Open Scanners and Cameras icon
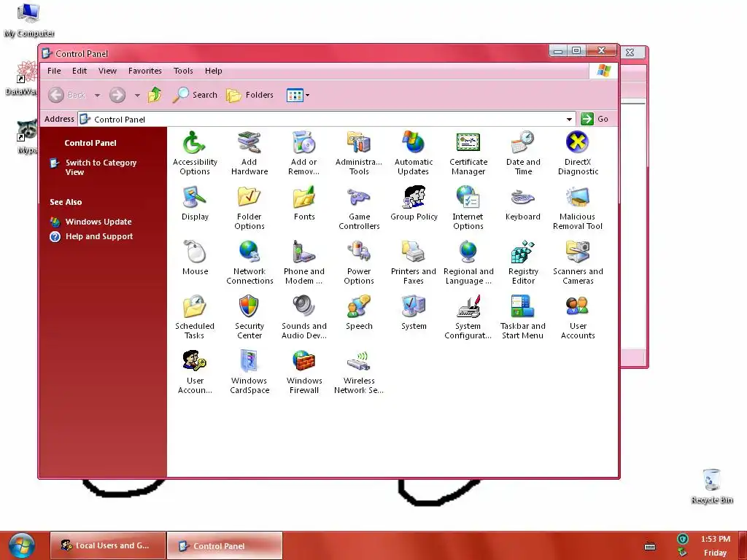 pos(578,262)
